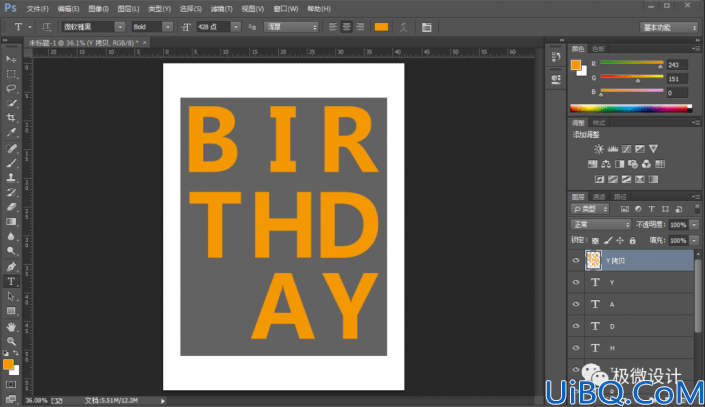Viewport: 705px width, 407px height.
Task: Switch to the 样式 tab
Action: 598,123
